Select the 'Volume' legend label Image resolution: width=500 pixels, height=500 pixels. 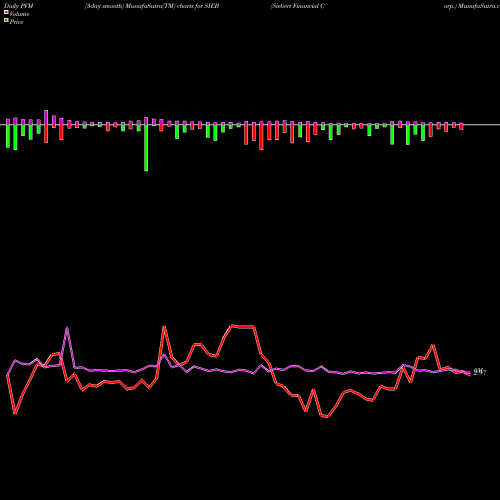[x=19, y=14]
